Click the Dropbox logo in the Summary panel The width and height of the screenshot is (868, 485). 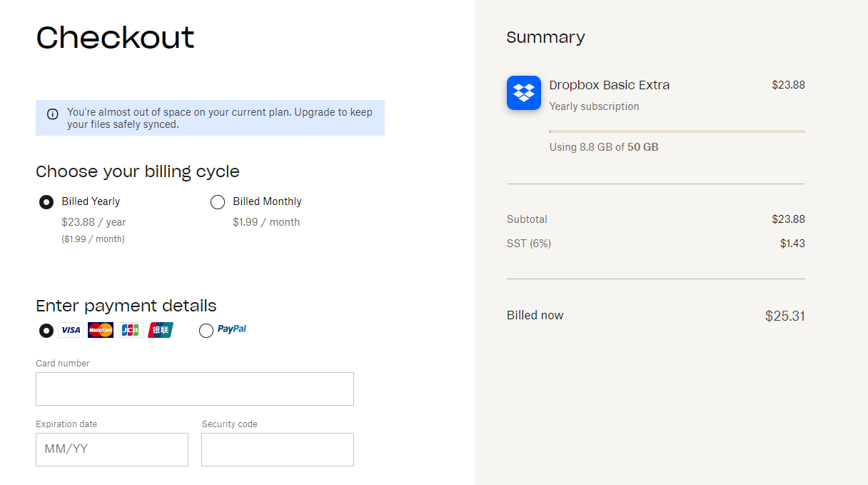523,93
